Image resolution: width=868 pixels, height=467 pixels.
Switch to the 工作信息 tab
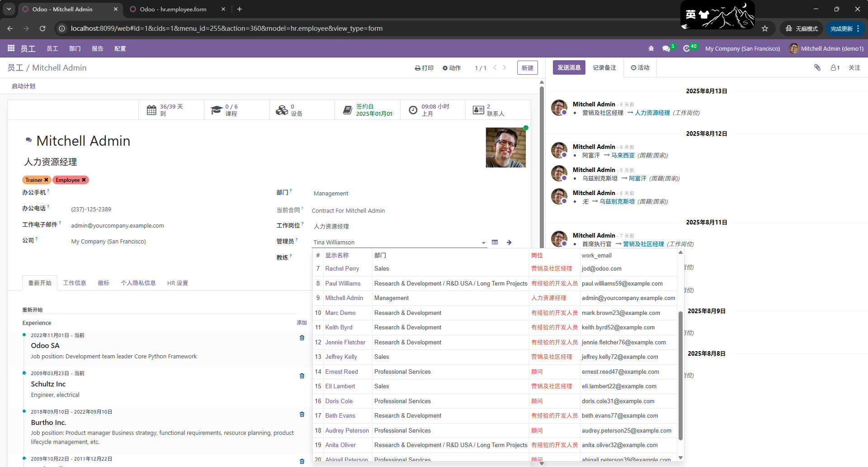(x=75, y=283)
